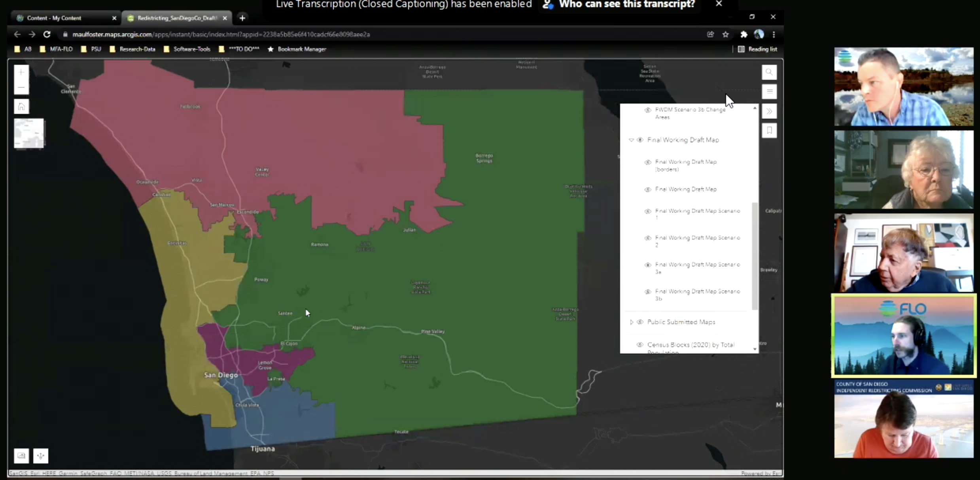This screenshot has height=480, width=980.
Task: Open the Chrome extensions puzzle icon
Action: pos(744,34)
